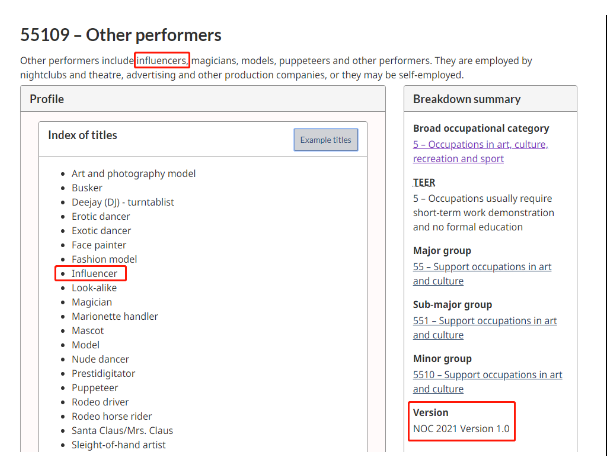Click the NOC 2021 Version 1.0 text
The image size is (613, 463).
[x=461, y=428]
